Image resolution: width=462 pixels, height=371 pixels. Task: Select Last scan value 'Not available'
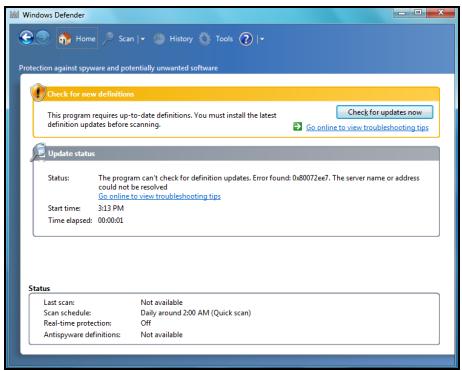[x=162, y=302]
